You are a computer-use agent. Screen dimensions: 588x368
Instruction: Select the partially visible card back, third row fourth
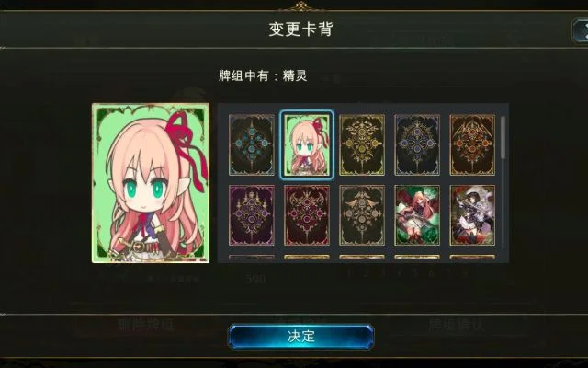417,259
